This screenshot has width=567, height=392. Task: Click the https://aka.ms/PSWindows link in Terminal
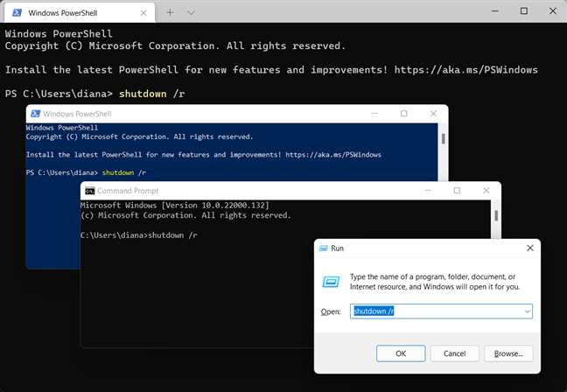(x=465, y=70)
